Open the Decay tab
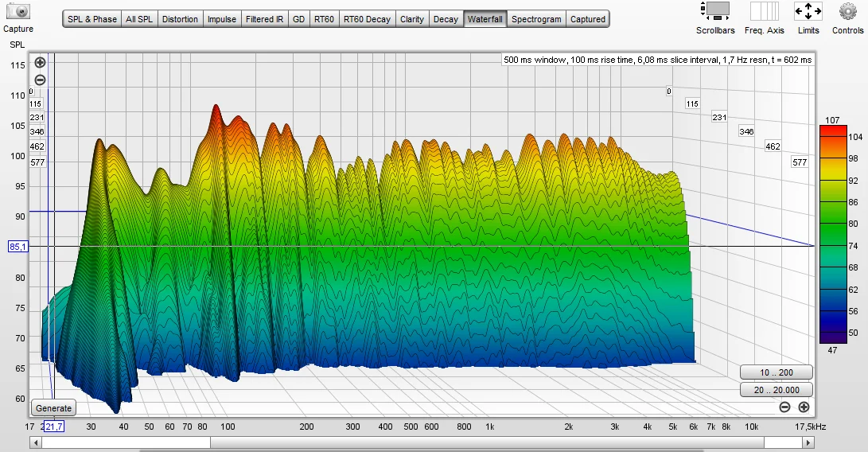 (x=446, y=19)
